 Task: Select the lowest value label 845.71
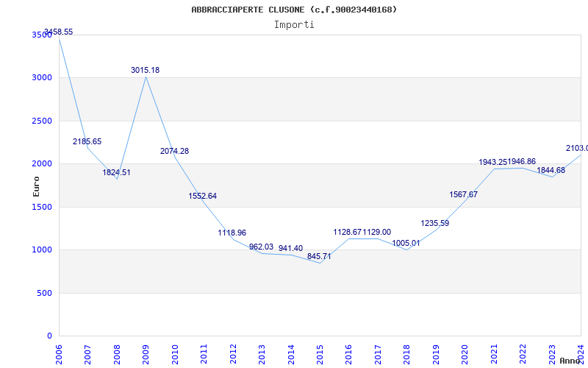[x=319, y=256]
